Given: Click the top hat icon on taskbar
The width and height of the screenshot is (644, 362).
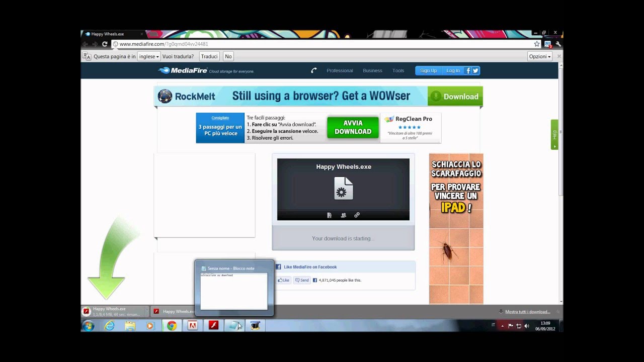Looking at the screenshot, I should (x=255, y=326).
